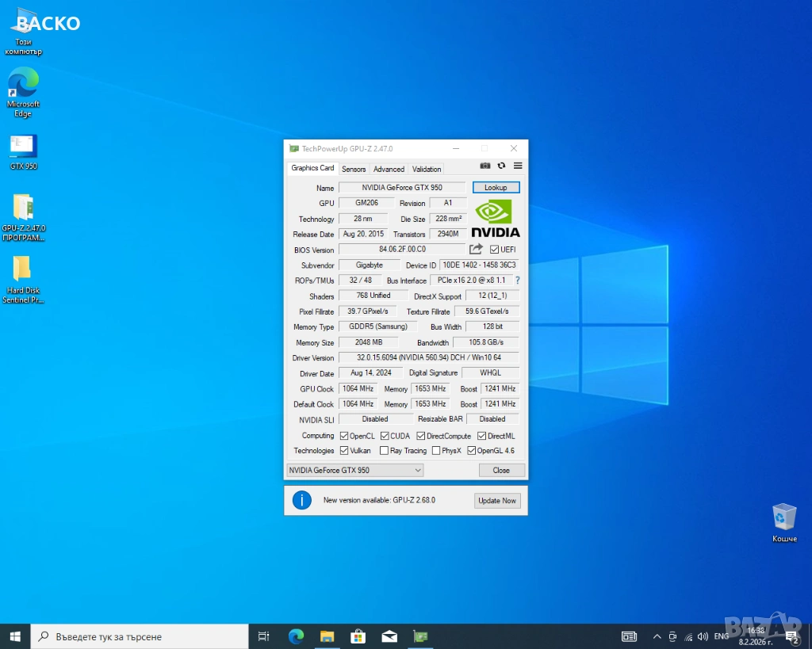Click the Bus Interface question mark icon
This screenshot has width=812, height=649.
(x=518, y=281)
